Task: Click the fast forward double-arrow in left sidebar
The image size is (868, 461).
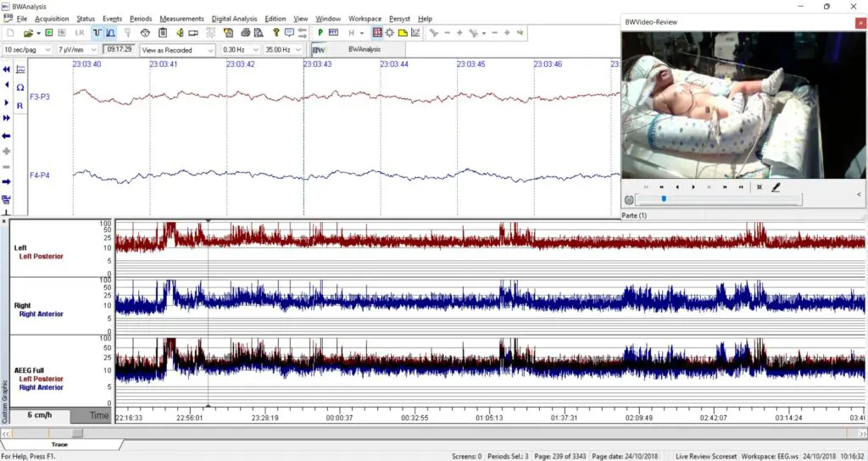Action: (x=7, y=119)
